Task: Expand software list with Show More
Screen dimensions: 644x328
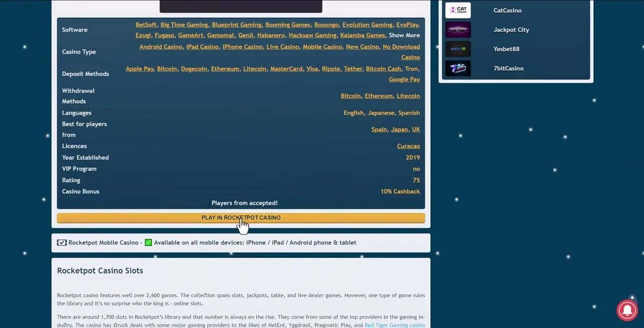Action: (404, 35)
